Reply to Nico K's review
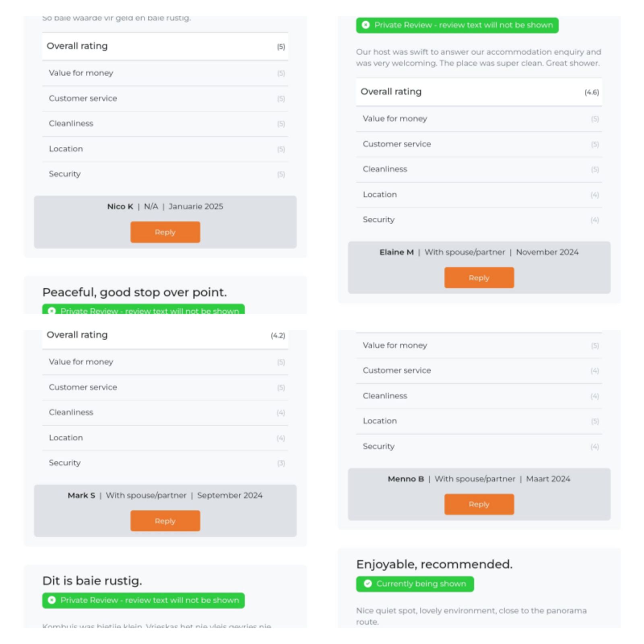Image resolution: width=644 pixels, height=644 pixels. [165, 232]
